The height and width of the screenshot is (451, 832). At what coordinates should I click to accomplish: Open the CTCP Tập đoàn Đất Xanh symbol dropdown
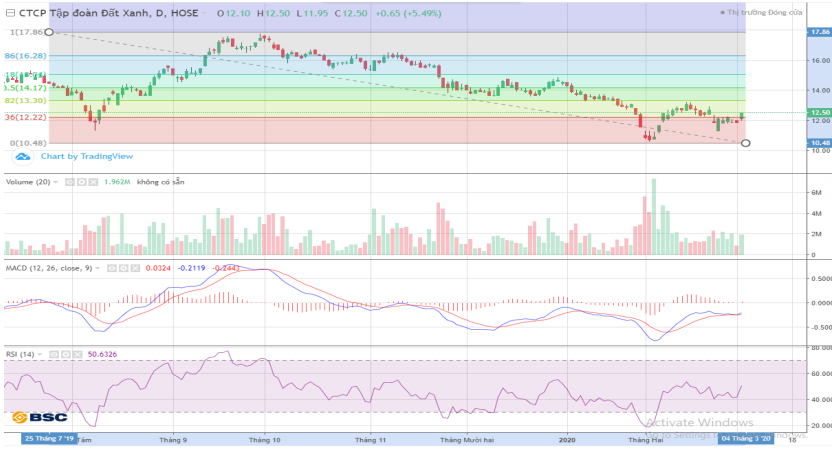point(204,13)
